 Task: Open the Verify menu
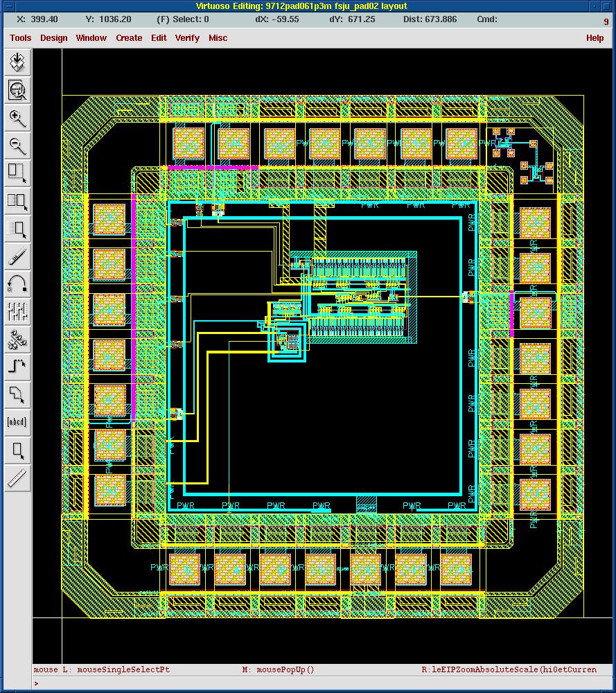(187, 38)
